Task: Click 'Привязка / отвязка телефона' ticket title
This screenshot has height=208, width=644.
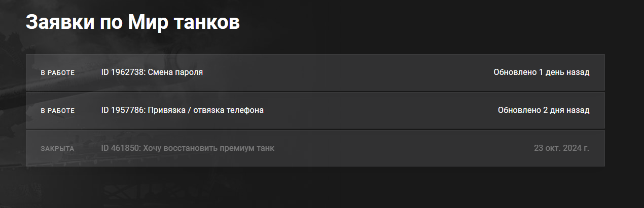Action: pos(206,110)
